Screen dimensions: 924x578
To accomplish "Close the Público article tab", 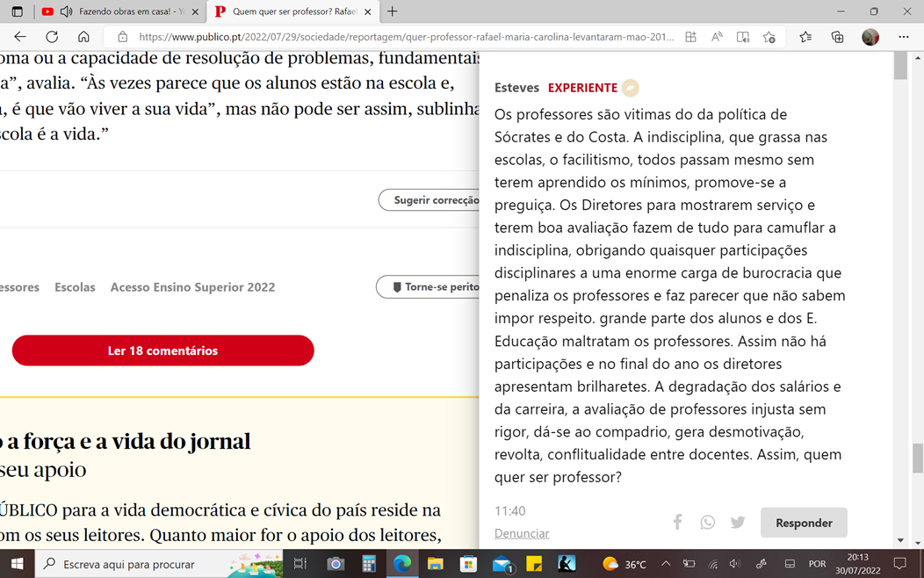I will tap(368, 11).
